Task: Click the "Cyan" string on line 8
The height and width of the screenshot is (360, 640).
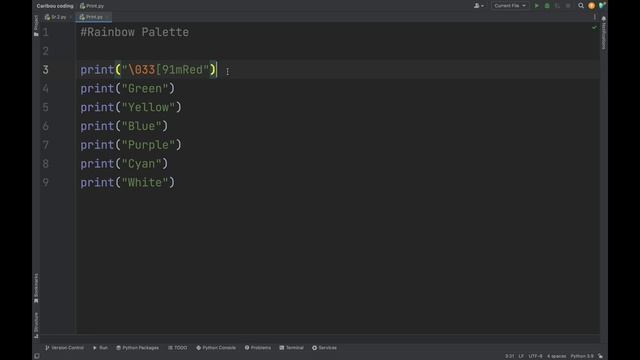Action: tap(141, 164)
